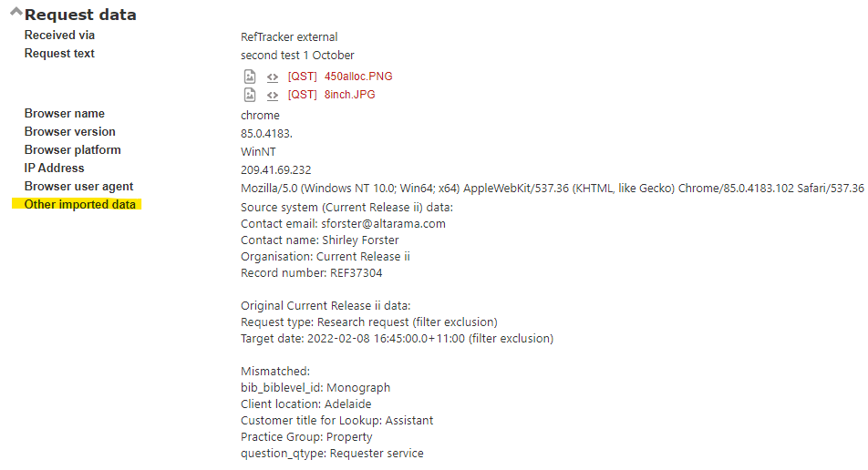Click the IP address value 209.41.69.232
868x470 pixels.
click(275, 170)
